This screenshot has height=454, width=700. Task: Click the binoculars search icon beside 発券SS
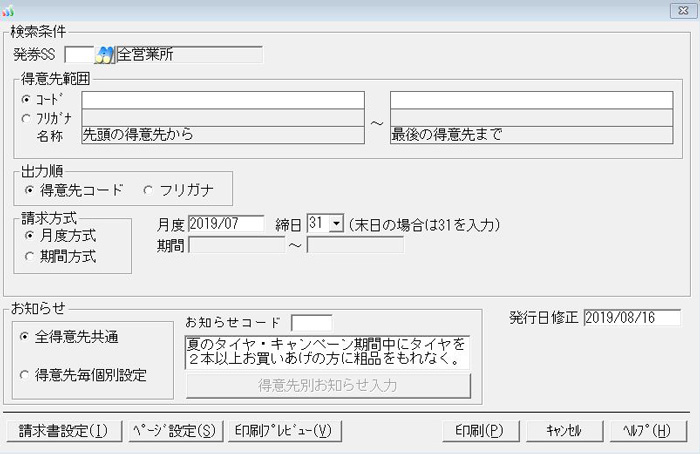click(105, 54)
